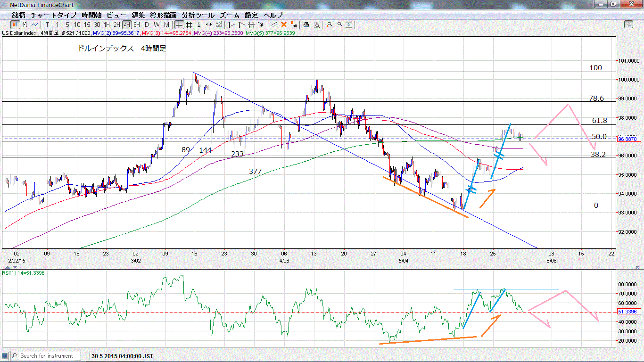Switch to 30 minute timeframe

pyautogui.click(x=97, y=25)
